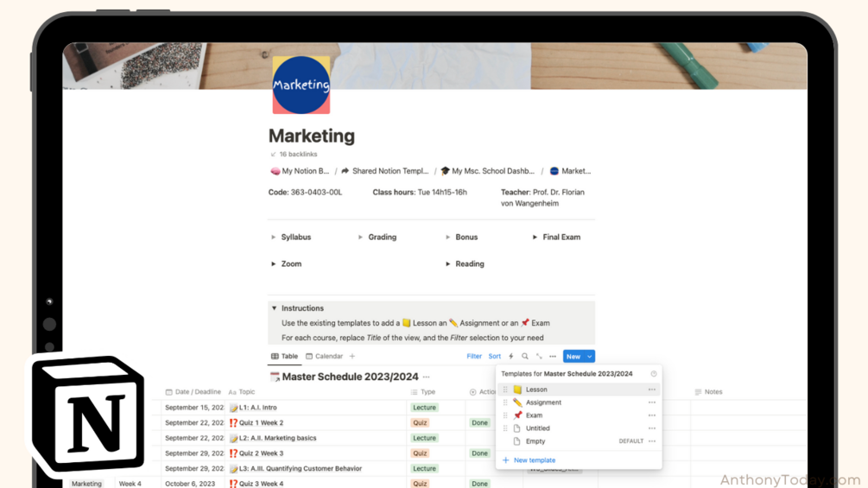The height and width of the screenshot is (488, 868).
Task: Click the Sort button
Action: [494, 357]
